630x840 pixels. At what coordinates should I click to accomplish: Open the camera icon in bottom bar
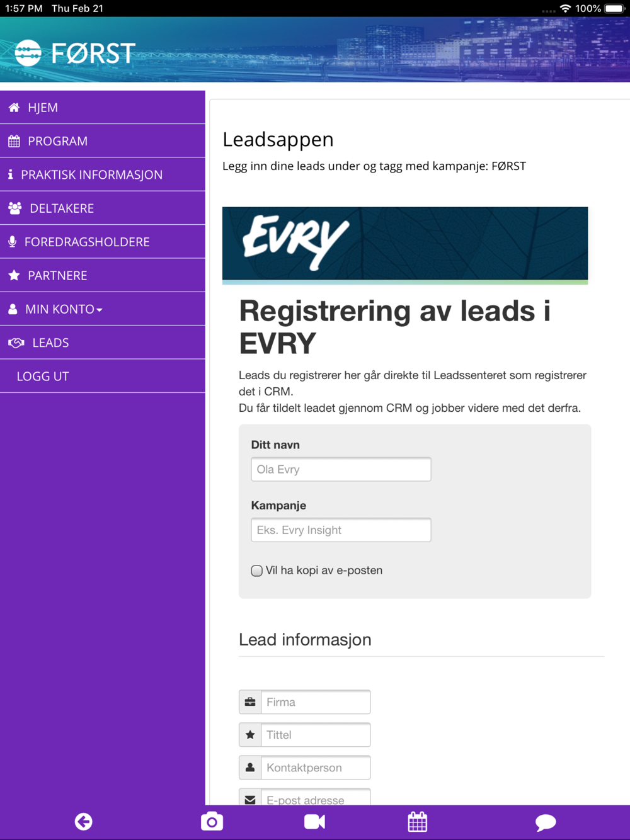click(x=212, y=822)
